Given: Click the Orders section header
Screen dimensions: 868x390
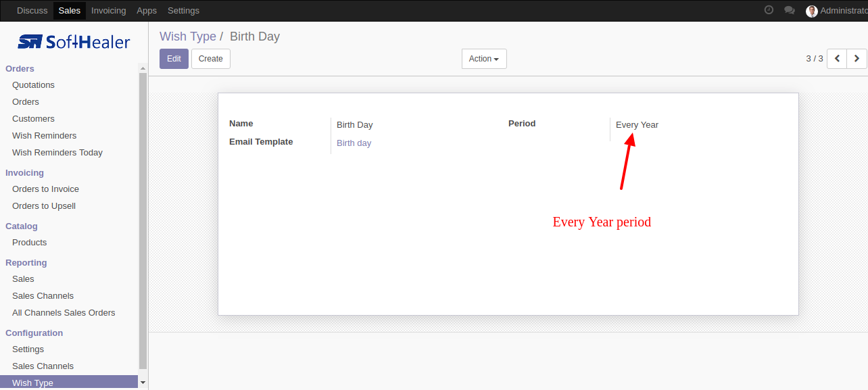Looking at the screenshot, I should click(20, 69).
